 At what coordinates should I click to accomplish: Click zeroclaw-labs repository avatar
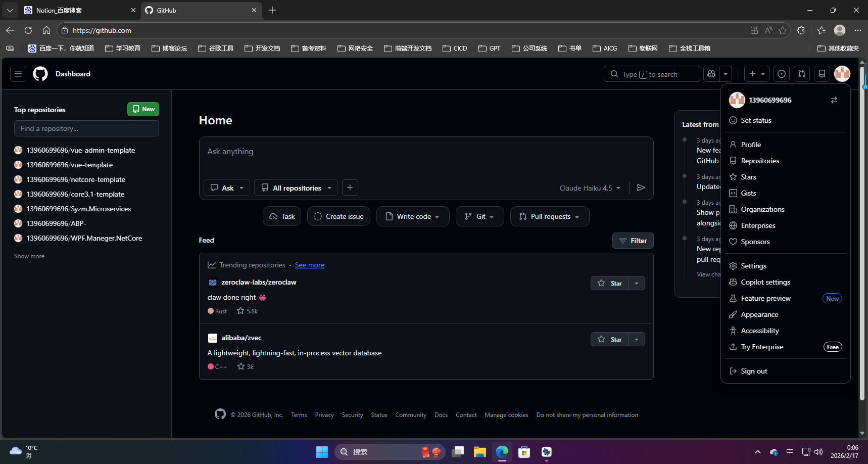pyautogui.click(x=213, y=283)
